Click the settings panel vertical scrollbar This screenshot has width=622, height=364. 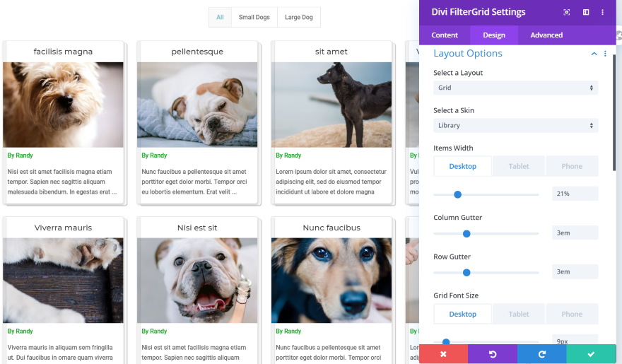[x=614, y=113]
